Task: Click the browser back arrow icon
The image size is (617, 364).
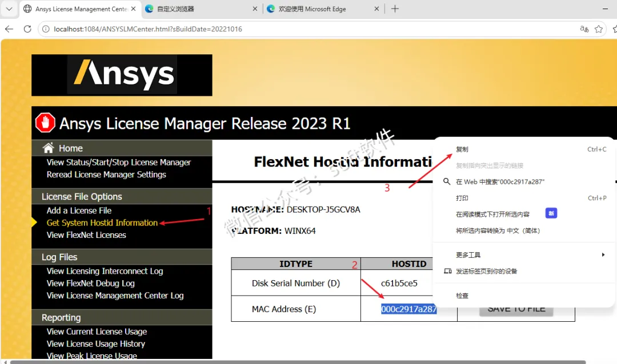Action: pos(9,29)
